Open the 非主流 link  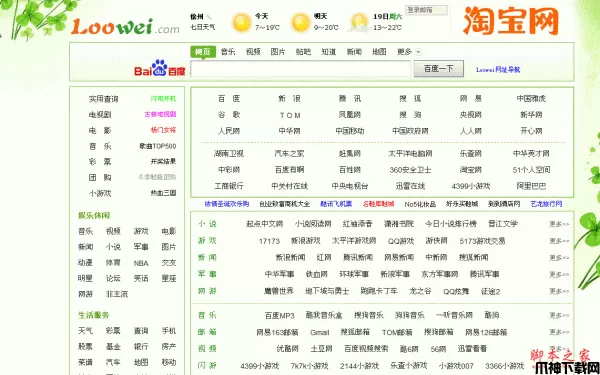pyautogui.click(x=117, y=294)
